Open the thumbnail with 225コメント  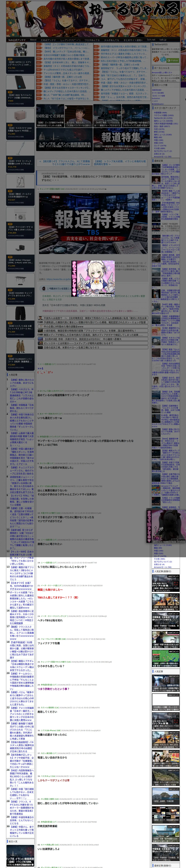(165, 815)
